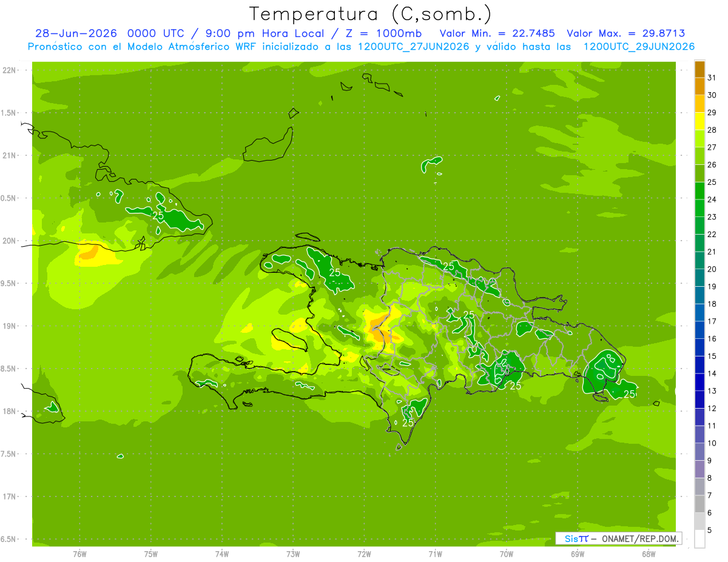Click legend value "29"
Screen dimensions: 728x562
(x=712, y=113)
